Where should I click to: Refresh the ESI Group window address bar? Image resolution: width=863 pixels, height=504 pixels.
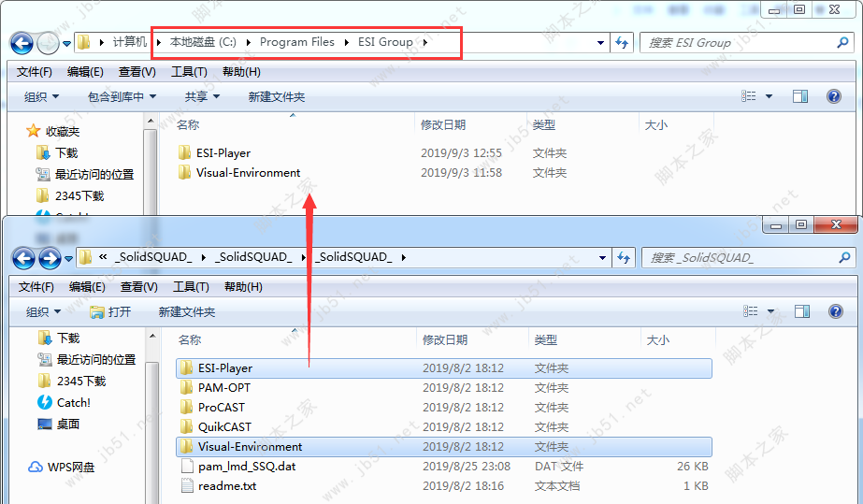[x=622, y=42]
